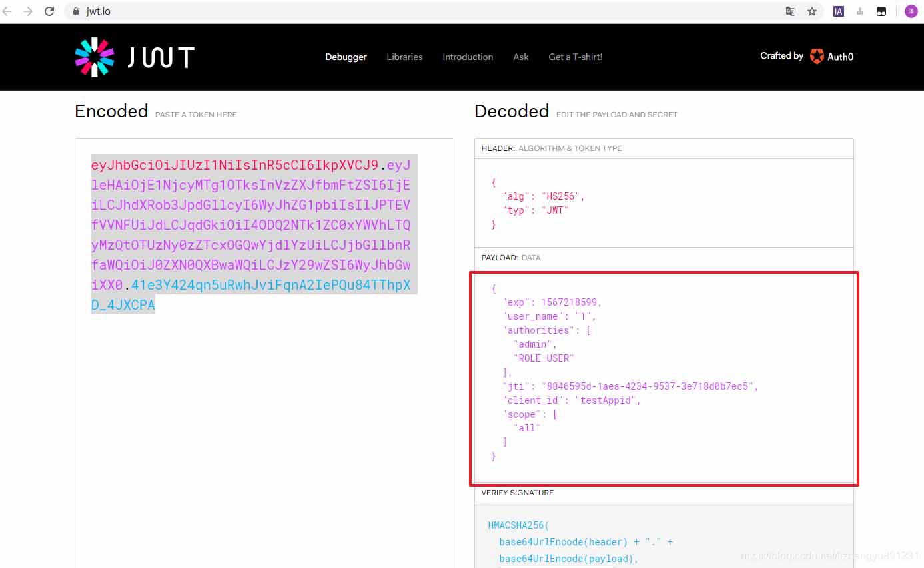Click the browser forward arrow
Viewport: 924px width, 568px height.
click(28, 11)
